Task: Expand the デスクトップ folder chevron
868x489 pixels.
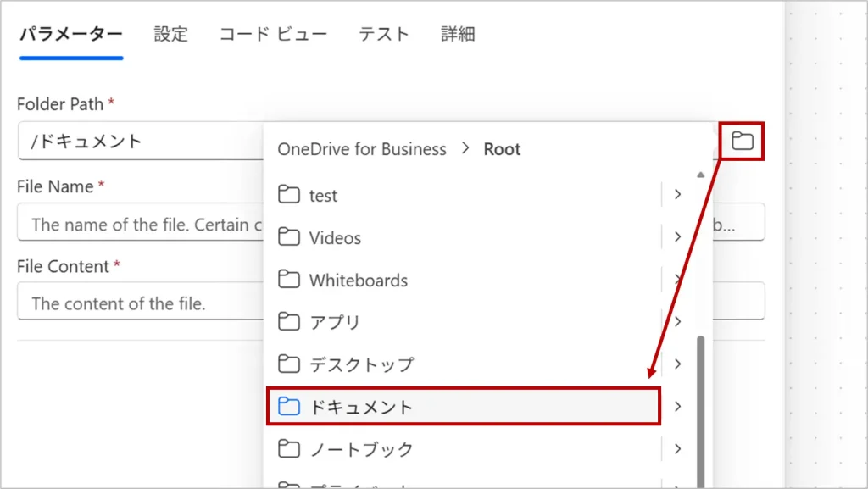Action: pyautogui.click(x=677, y=364)
